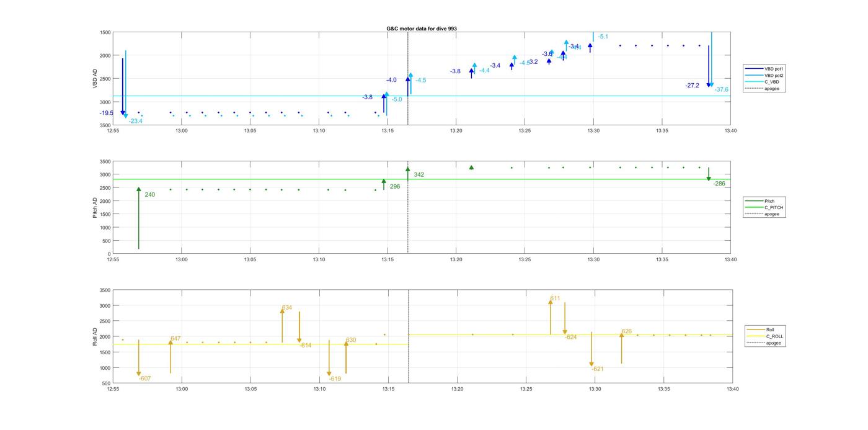868x430 pixels.
Task: Click the 634 roll data label
Action: click(x=287, y=308)
